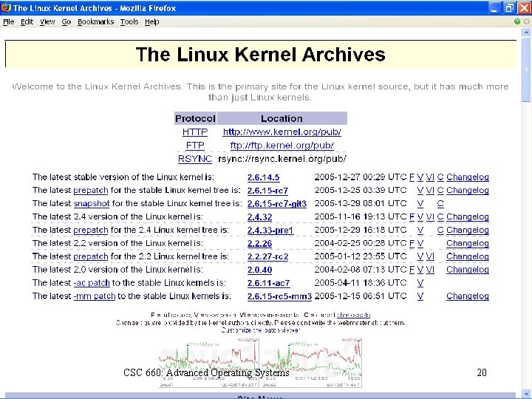The width and height of the screenshot is (532, 399).
Task: Click 2005-12-27 00:29 UTC timestamp
Action: coord(361,177)
